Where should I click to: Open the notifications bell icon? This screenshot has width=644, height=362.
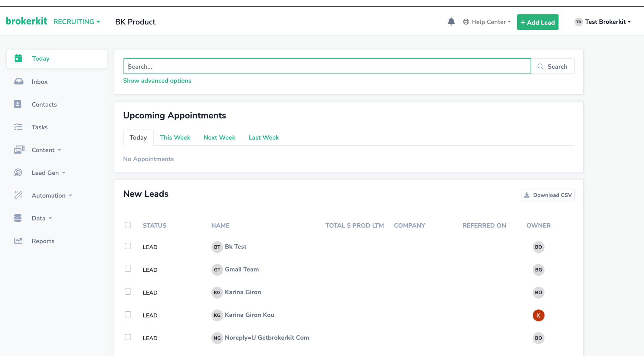[451, 22]
